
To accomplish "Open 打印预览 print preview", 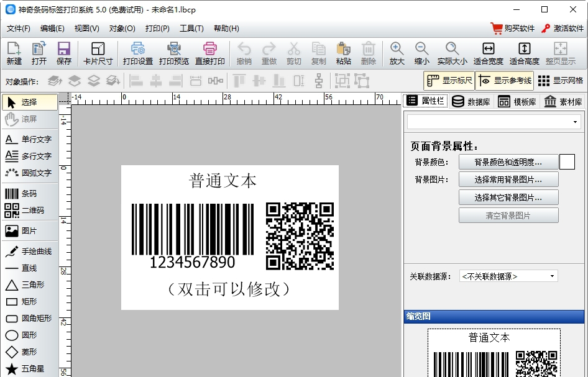I will (x=176, y=53).
